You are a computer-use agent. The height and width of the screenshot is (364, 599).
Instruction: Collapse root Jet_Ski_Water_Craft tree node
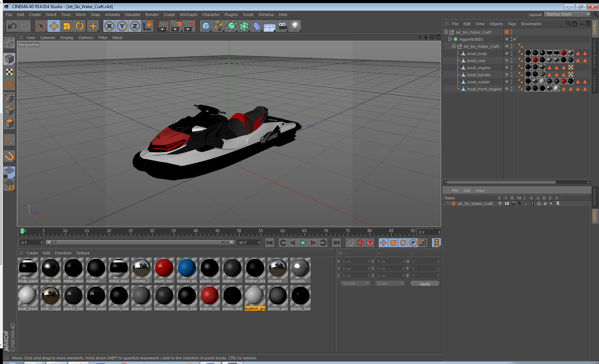point(446,32)
